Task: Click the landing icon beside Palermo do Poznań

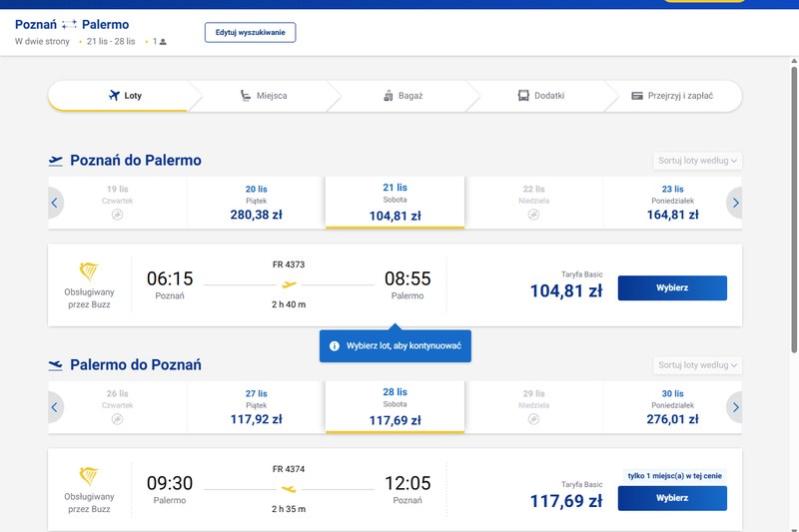Action: (x=56, y=365)
